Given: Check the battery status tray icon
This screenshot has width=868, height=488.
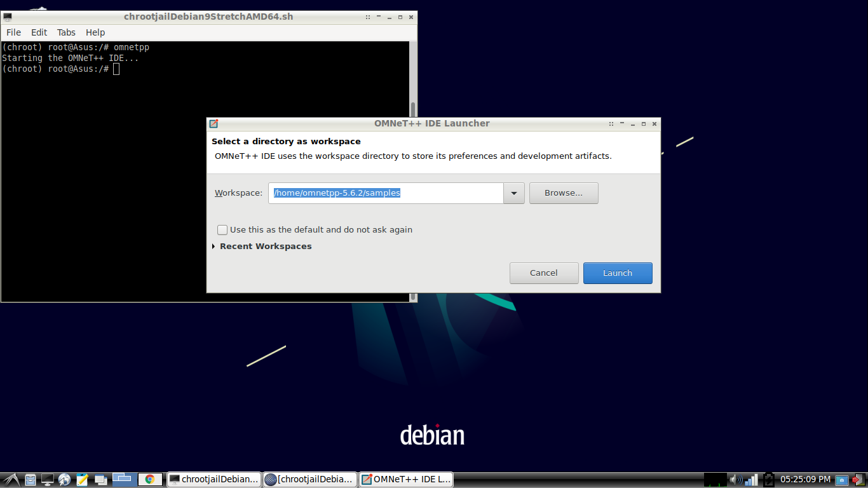Looking at the screenshot, I should tap(769, 479).
